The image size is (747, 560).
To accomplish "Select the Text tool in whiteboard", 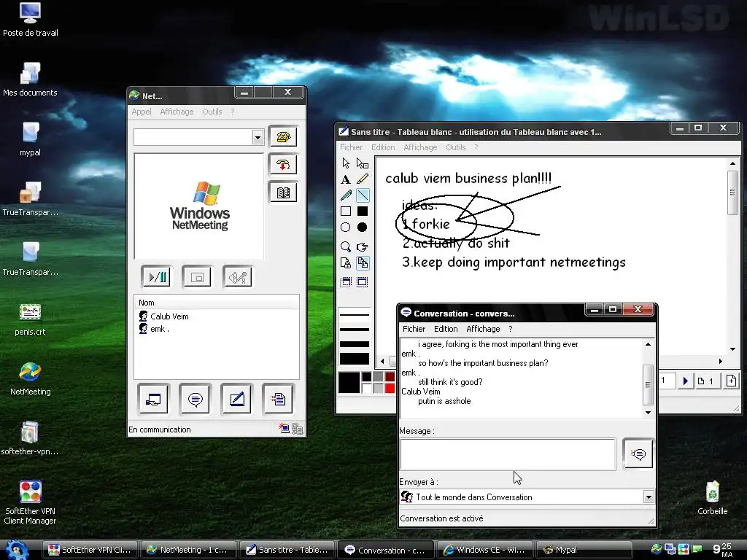I will [x=346, y=179].
